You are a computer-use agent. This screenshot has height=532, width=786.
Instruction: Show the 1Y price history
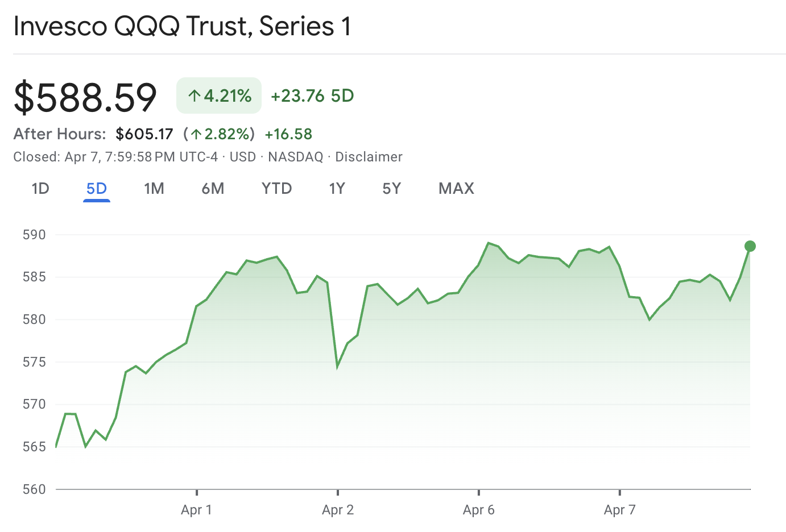click(x=337, y=188)
